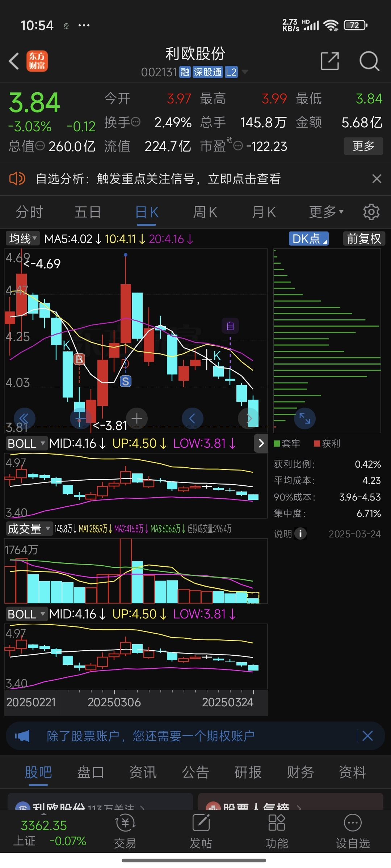Expand the 更多 chart period dropdown
This screenshot has height=868, width=391.
pos(326,212)
